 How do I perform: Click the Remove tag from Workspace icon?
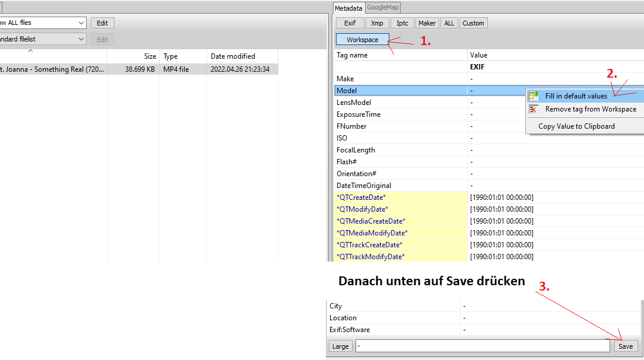coord(534,109)
